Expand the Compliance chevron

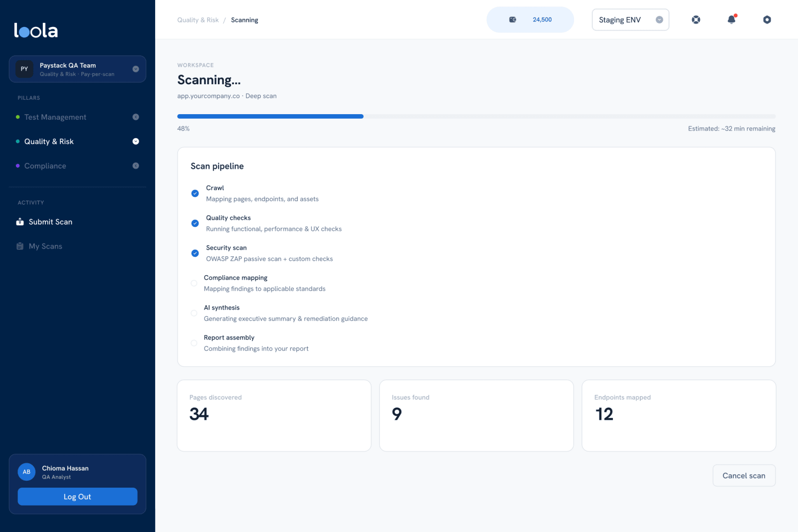click(x=136, y=166)
